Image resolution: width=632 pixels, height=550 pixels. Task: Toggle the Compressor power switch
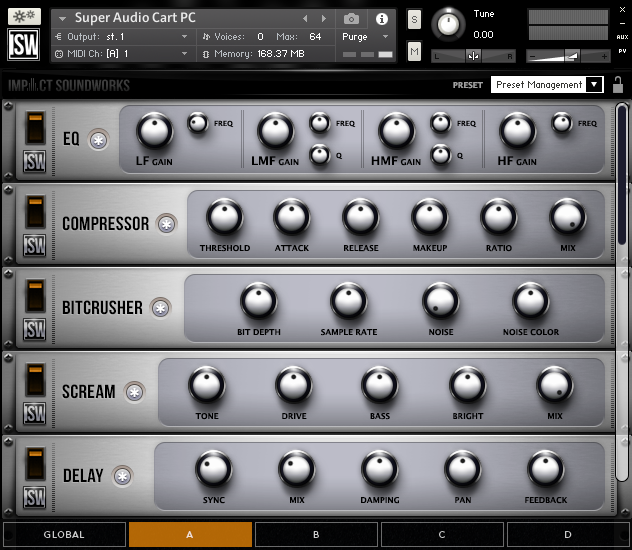35,212
